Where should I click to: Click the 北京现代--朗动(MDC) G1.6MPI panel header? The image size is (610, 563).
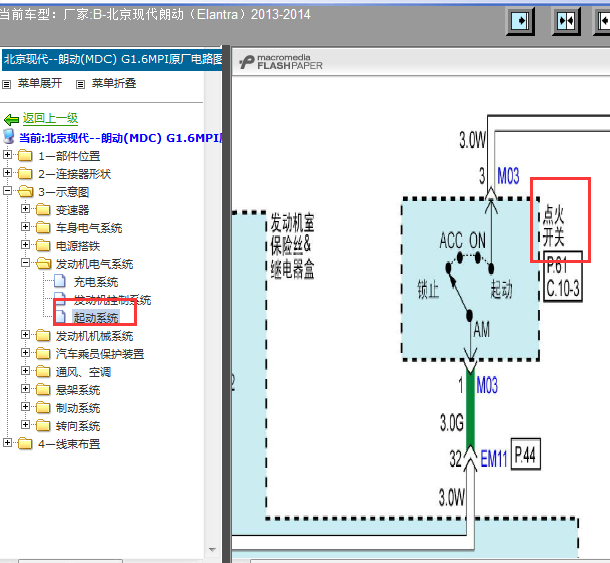point(112,60)
